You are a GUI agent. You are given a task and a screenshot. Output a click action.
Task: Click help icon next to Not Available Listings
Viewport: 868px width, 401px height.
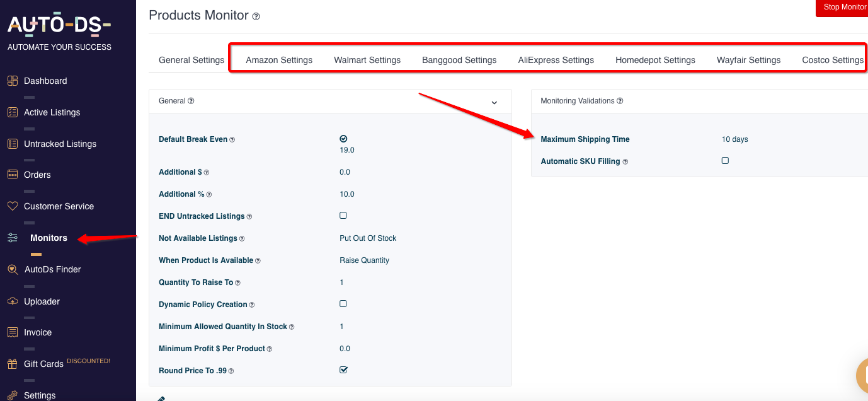click(242, 239)
